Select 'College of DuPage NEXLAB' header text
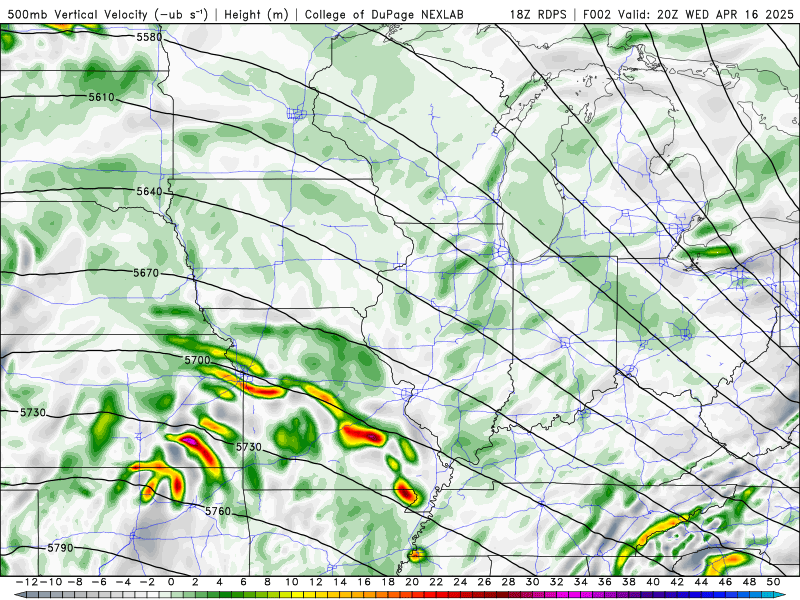Screen dimensions: 800x600 tap(384, 15)
